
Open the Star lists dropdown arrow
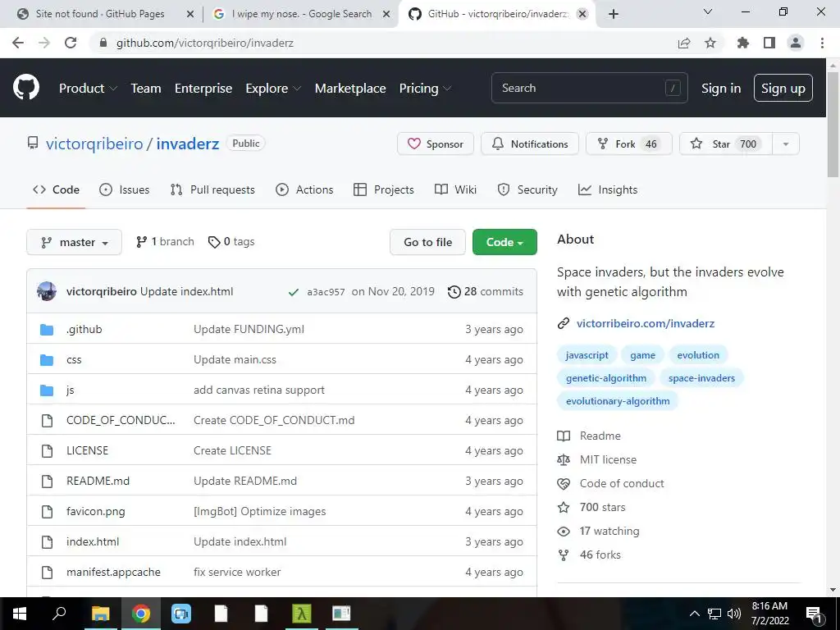(x=786, y=144)
